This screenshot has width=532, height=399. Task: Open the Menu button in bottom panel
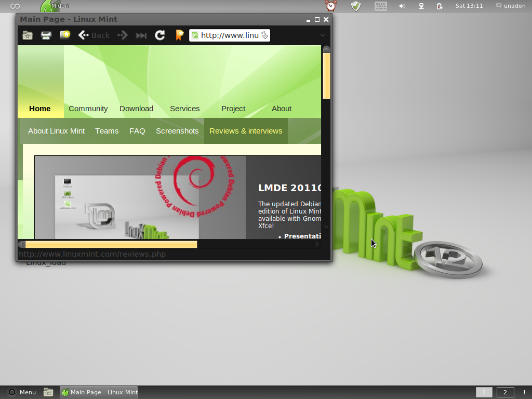click(22, 392)
